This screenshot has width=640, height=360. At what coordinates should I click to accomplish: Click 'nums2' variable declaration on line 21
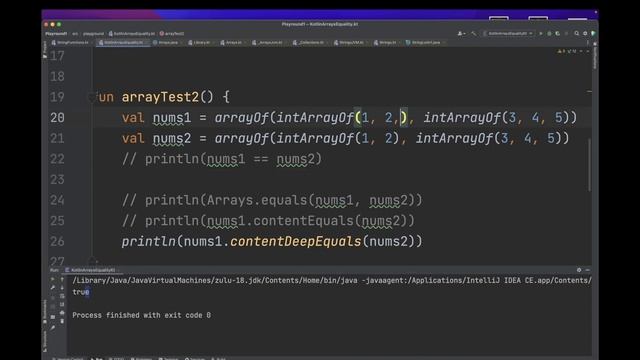pyautogui.click(x=172, y=138)
